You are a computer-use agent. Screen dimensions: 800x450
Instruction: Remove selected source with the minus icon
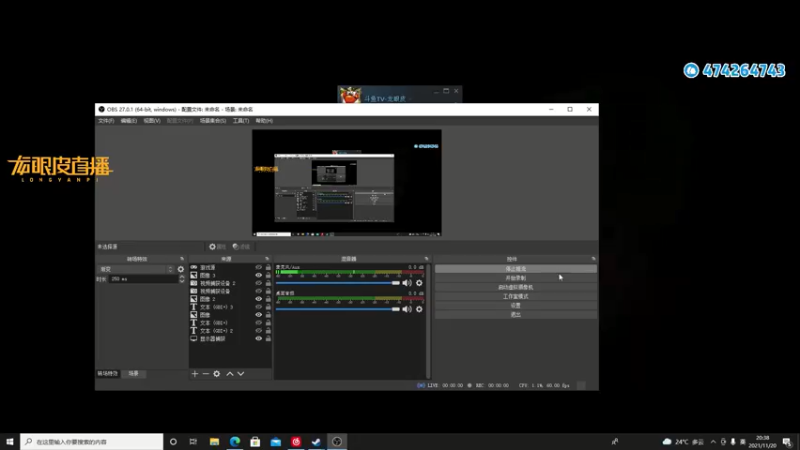[x=206, y=374]
